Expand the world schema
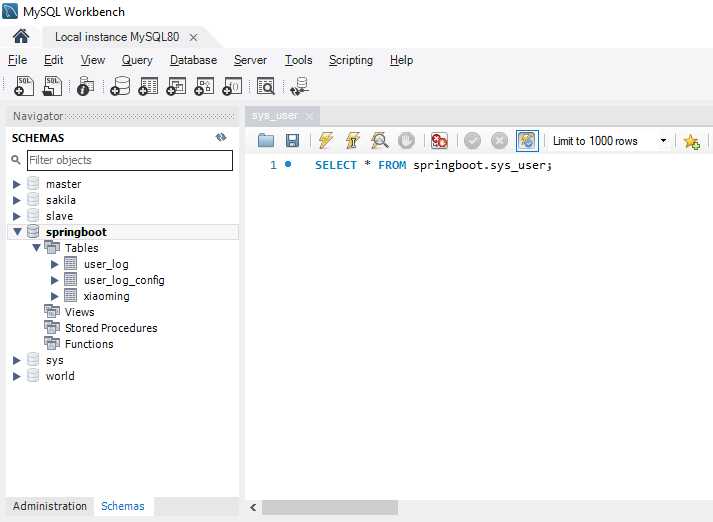This screenshot has height=522, width=713. 17,376
